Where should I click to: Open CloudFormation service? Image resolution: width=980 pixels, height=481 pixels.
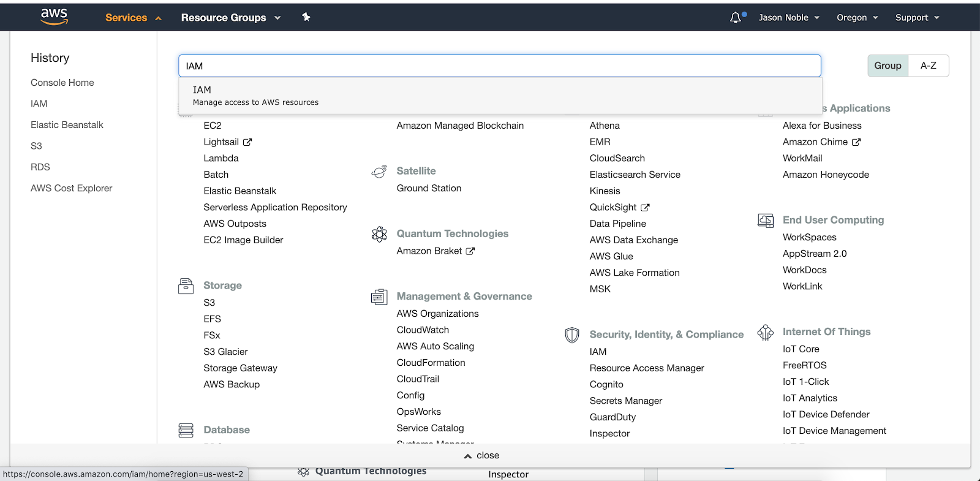pyautogui.click(x=431, y=363)
